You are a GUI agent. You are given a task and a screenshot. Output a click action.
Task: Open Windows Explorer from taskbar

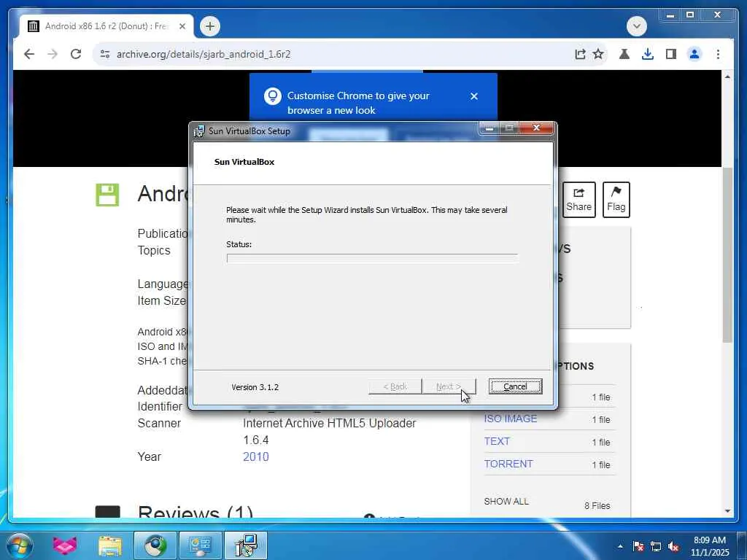pos(110,545)
